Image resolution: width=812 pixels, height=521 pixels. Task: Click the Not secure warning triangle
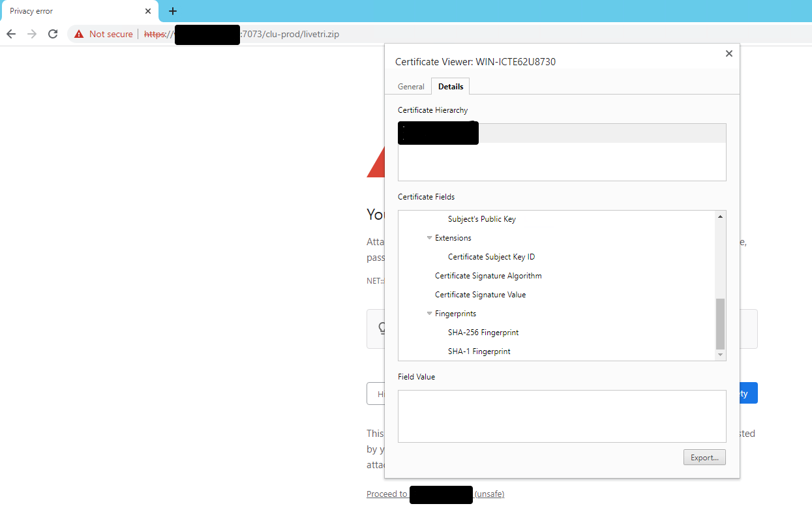point(78,34)
